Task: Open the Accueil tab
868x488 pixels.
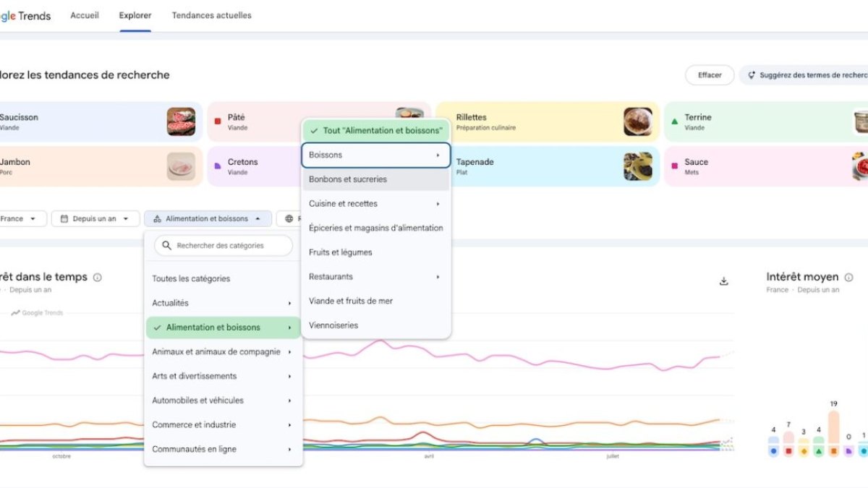Action: (x=85, y=15)
